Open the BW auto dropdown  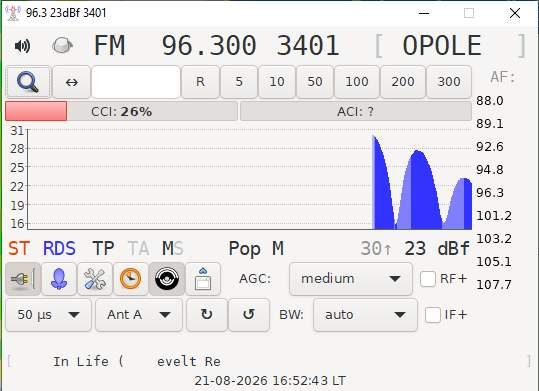point(365,315)
